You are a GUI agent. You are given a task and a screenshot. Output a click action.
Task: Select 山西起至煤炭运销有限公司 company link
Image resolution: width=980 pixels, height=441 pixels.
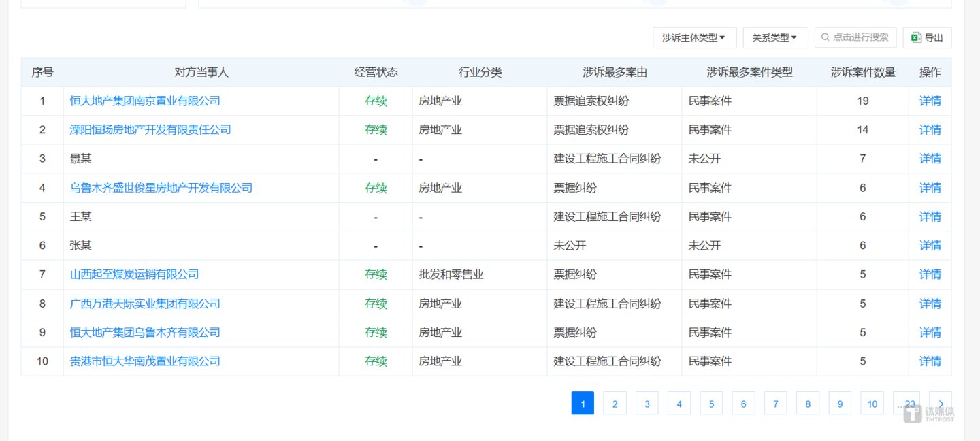click(134, 274)
